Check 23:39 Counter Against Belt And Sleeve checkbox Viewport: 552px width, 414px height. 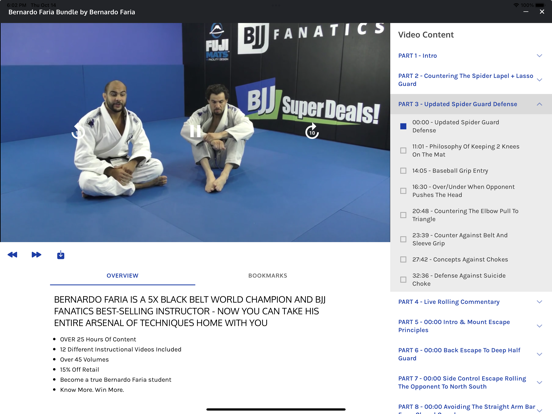click(403, 239)
